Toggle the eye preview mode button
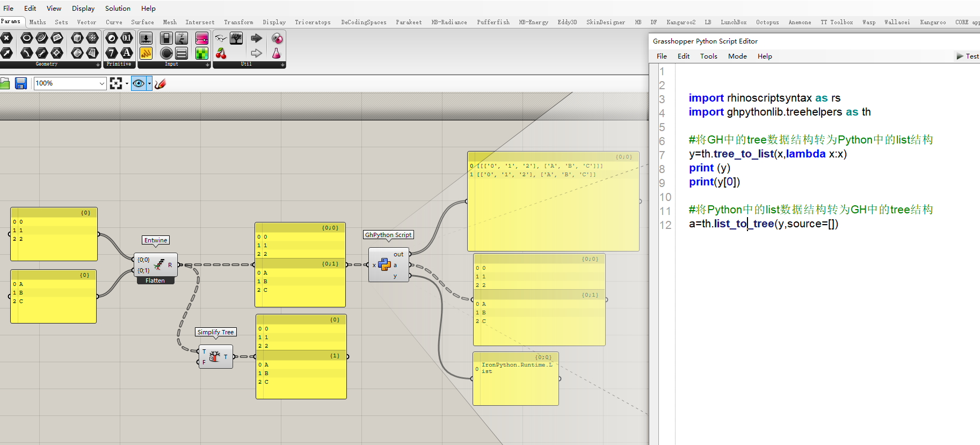Image resolution: width=980 pixels, height=445 pixels. point(139,83)
